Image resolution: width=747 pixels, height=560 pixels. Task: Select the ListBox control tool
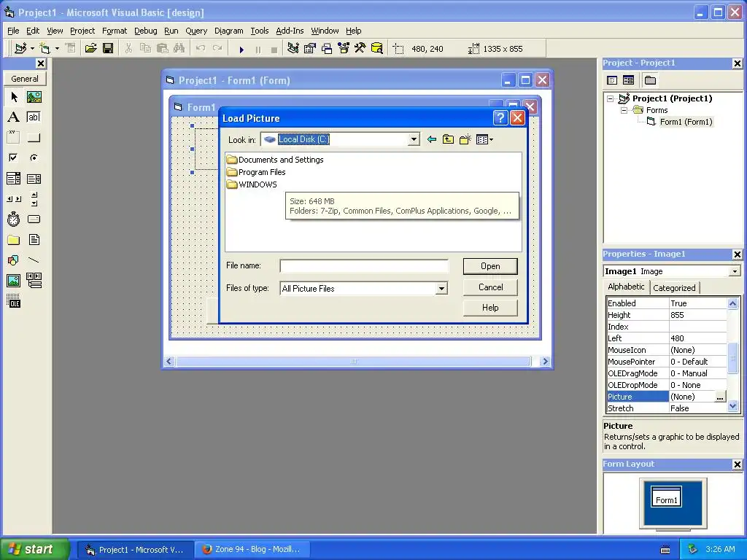[x=34, y=179]
